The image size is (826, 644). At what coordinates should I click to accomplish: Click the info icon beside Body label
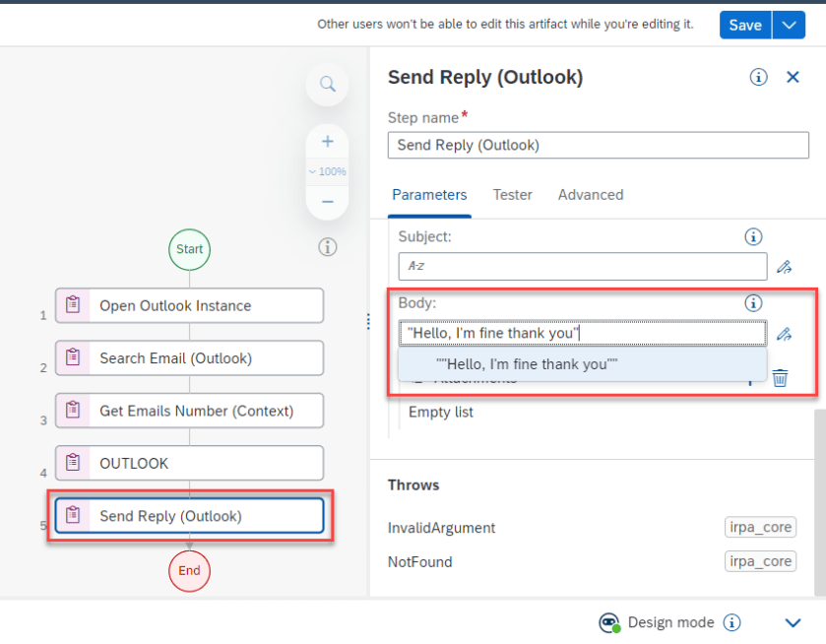[753, 303]
